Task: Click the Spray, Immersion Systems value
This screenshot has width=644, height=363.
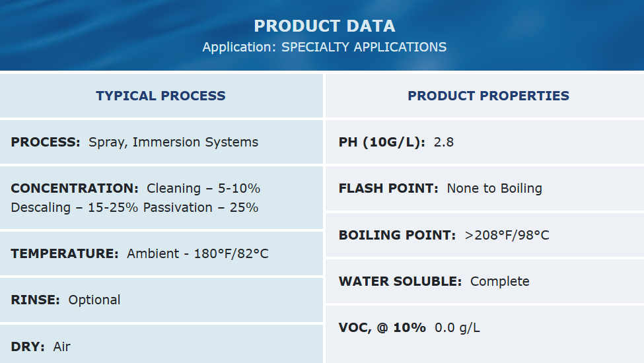Action: click(173, 142)
